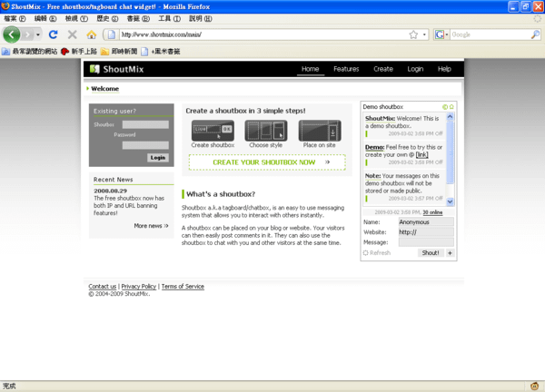Click the Demo username in the shoutbox
Image resolution: width=545 pixels, height=392 pixels.
point(374,147)
